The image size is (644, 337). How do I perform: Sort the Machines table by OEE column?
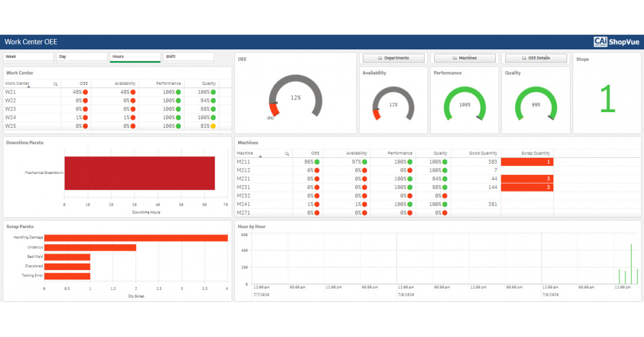314,152
